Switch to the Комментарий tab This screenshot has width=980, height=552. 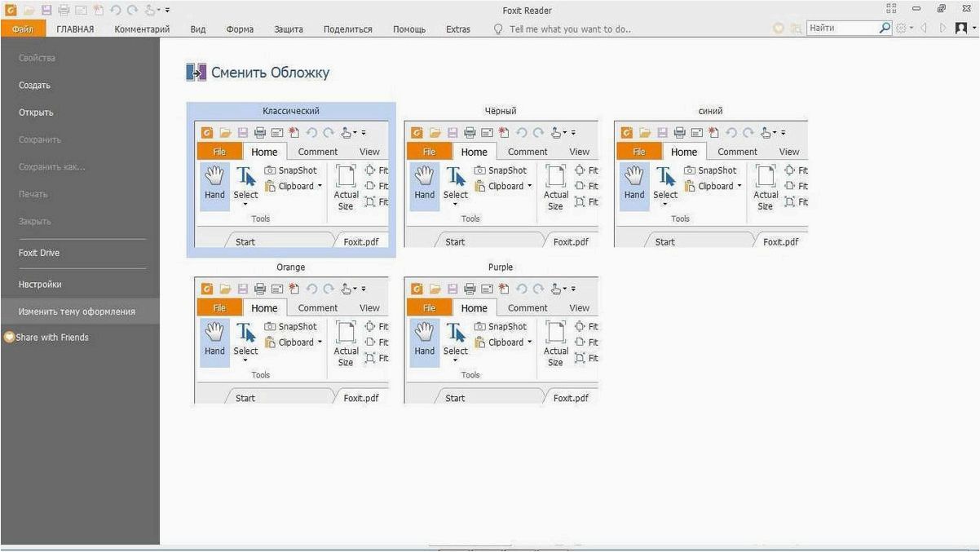tap(142, 29)
